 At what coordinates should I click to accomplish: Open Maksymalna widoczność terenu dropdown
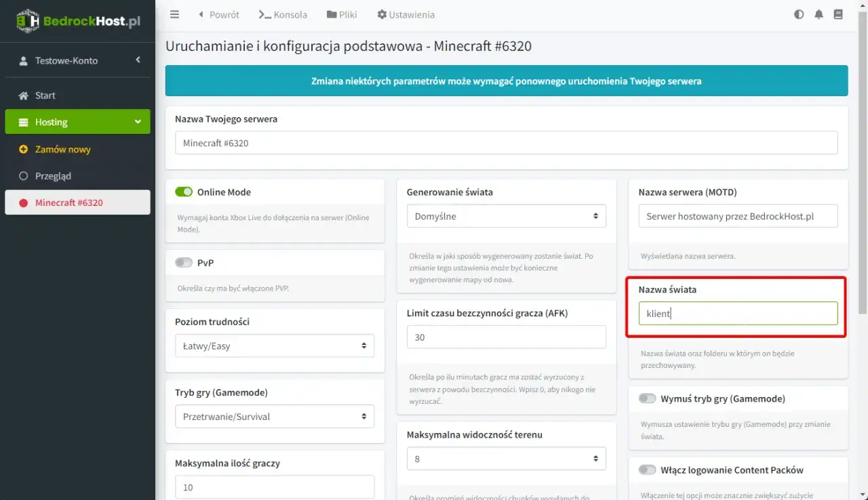(506, 459)
